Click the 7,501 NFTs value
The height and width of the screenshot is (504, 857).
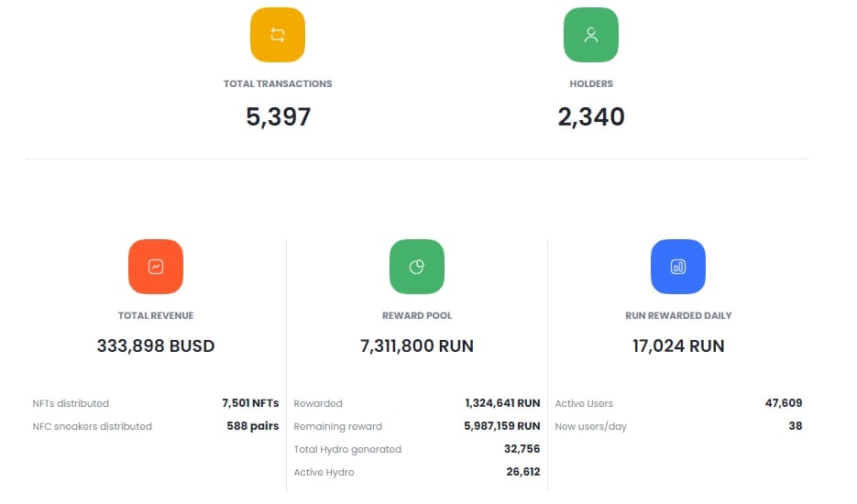click(x=250, y=403)
